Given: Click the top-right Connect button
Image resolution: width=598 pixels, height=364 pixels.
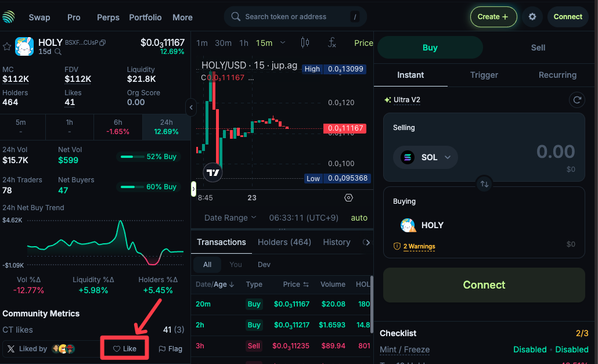Looking at the screenshot, I should [568, 17].
